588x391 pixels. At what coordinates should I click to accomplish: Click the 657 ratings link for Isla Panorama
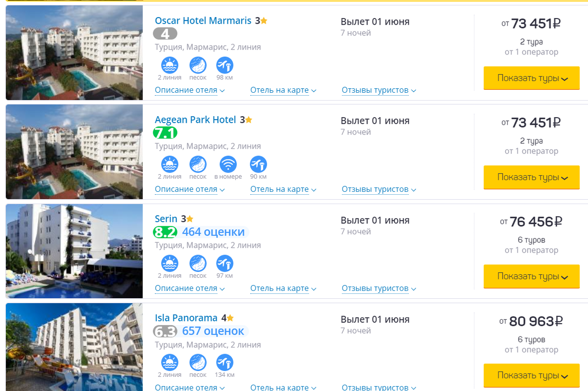213,331
